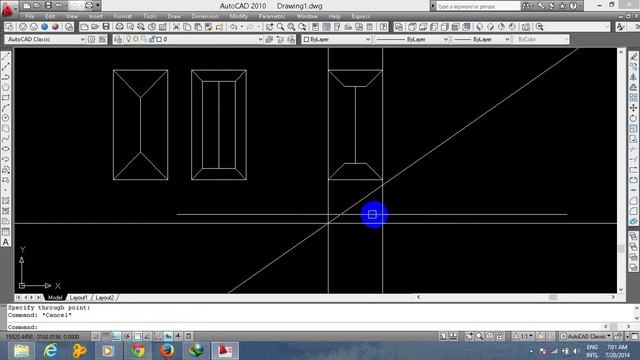The width and height of the screenshot is (640, 360).
Task: Toggle Grid Display in status bar
Action: click(106, 336)
